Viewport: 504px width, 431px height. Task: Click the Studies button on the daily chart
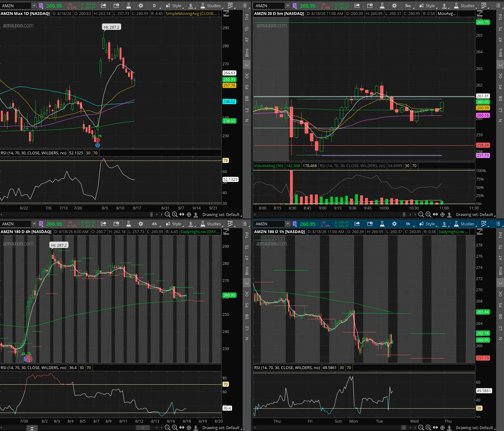click(211, 6)
